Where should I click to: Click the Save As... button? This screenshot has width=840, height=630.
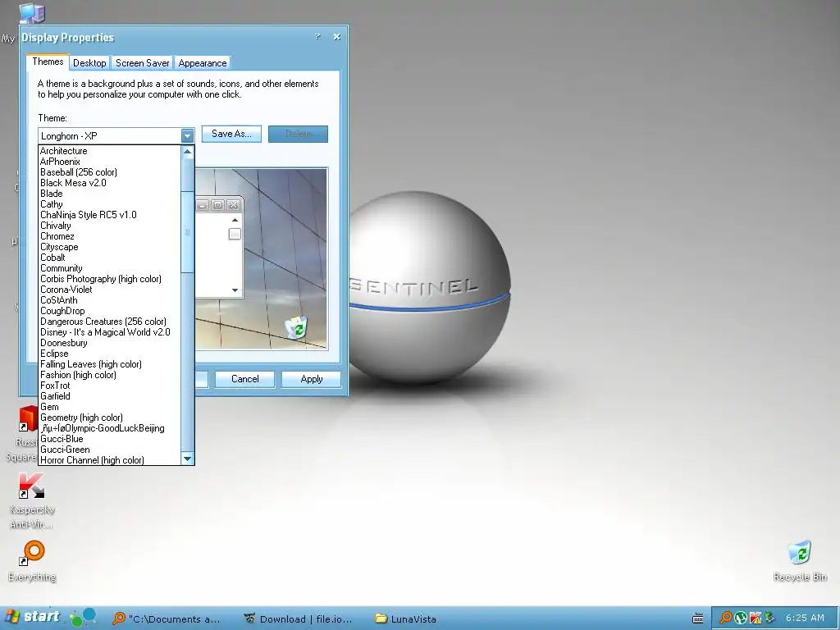pos(231,134)
